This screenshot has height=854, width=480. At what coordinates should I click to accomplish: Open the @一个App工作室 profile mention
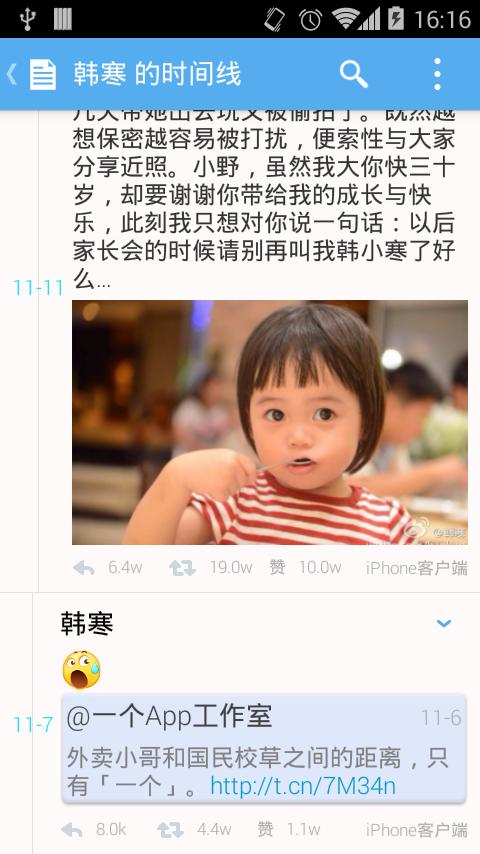[x=169, y=717]
